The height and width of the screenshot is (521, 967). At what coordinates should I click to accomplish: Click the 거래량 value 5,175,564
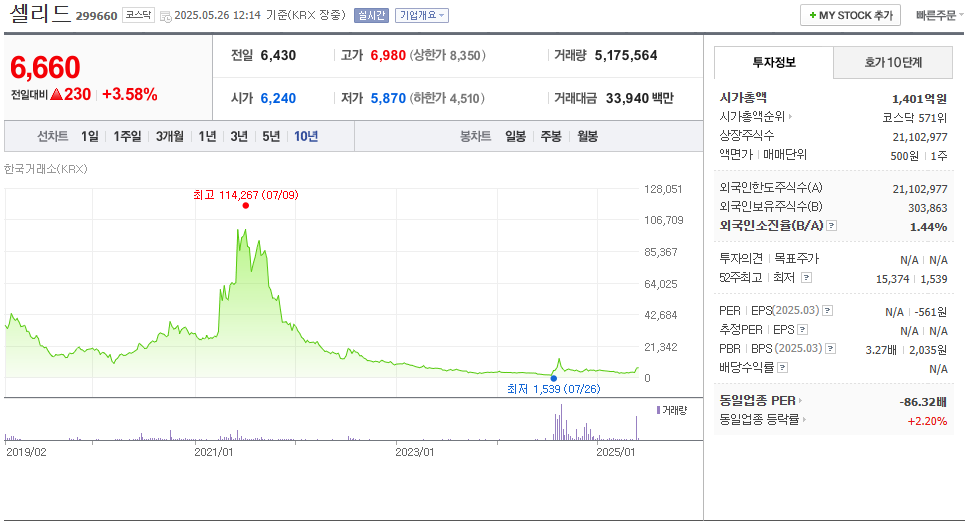tap(626, 55)
